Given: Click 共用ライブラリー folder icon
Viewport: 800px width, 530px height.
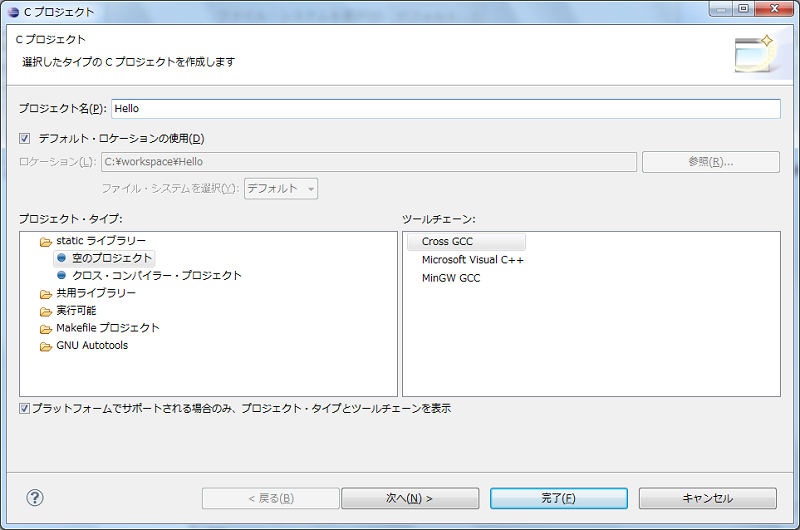Looking at the screenshot, I should [46, 294].
